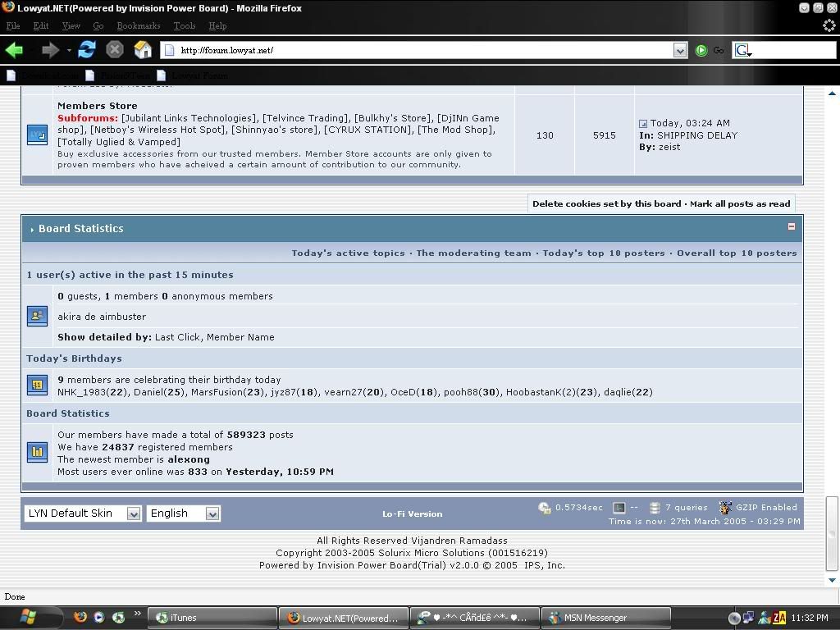
Task: Click the execution time icon
Action: (x=545, y=508)
